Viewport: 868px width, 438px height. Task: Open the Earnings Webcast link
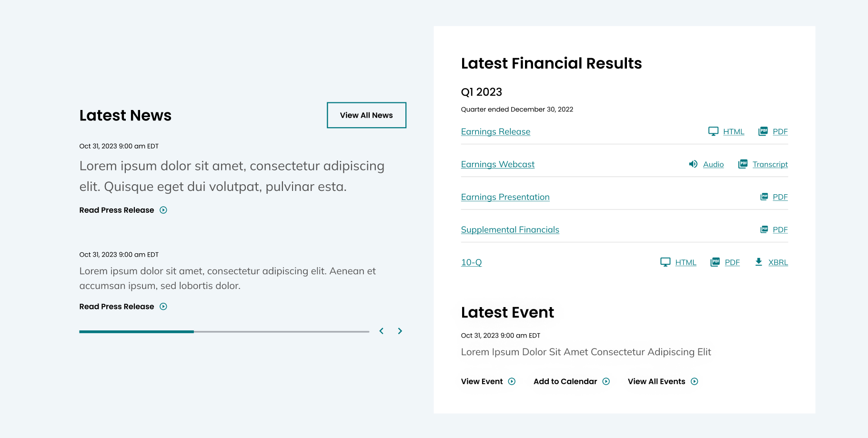[x=497, y=164]
